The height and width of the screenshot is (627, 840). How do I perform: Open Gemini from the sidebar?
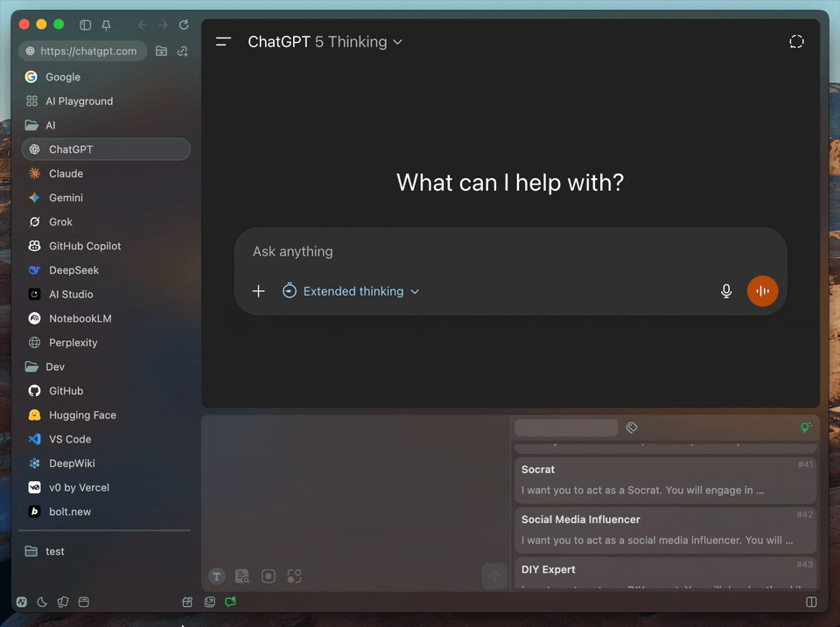point(106,198)
